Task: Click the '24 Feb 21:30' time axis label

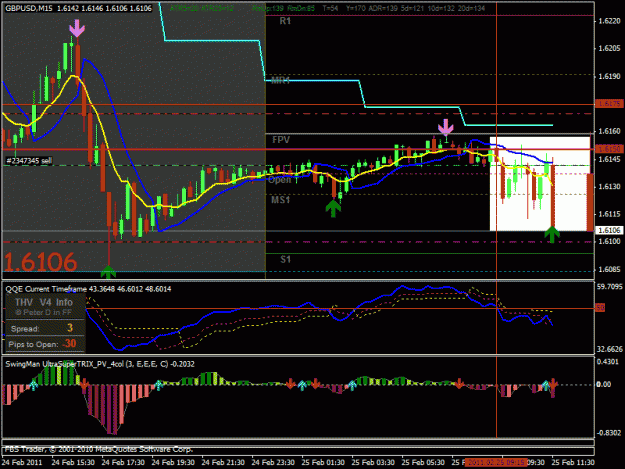Action: 223,463
